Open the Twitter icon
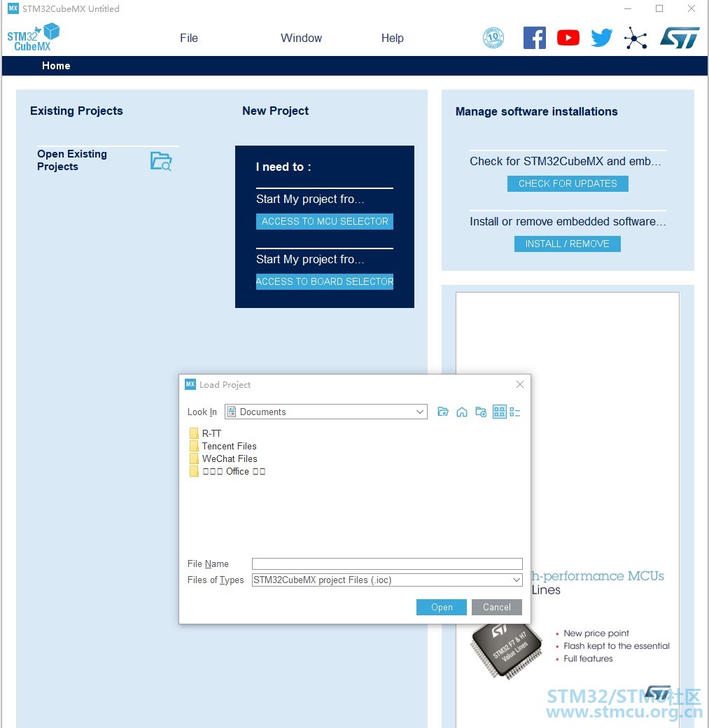The height and width of the screenshot is (728, 709). (x=602, y=38)
